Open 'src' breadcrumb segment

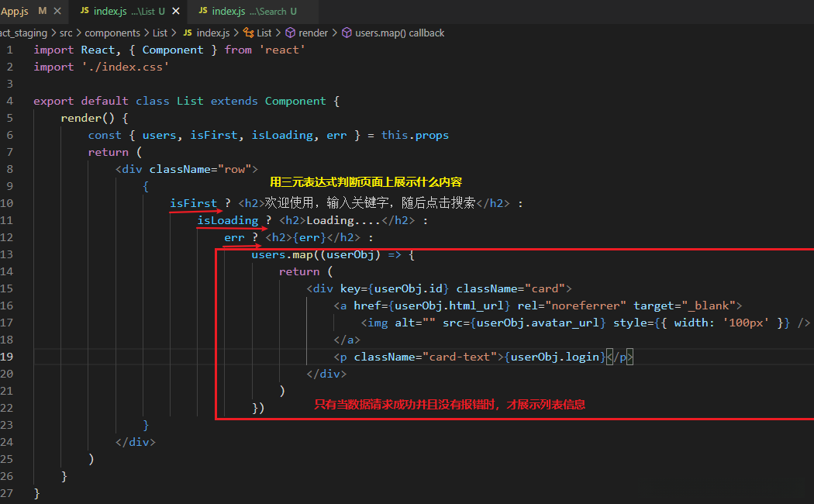tap(66, 33)
